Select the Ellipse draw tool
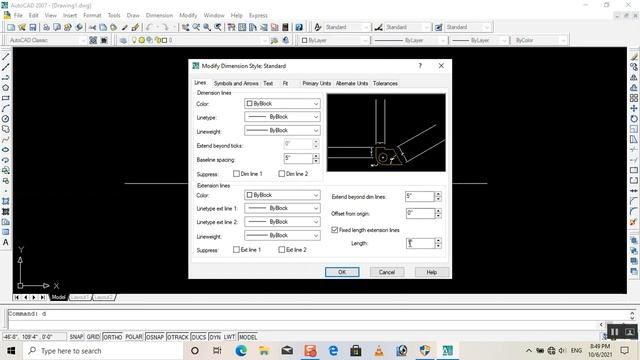Image resolution: width=640 pixels, height=360 pixels. point(6,150)
